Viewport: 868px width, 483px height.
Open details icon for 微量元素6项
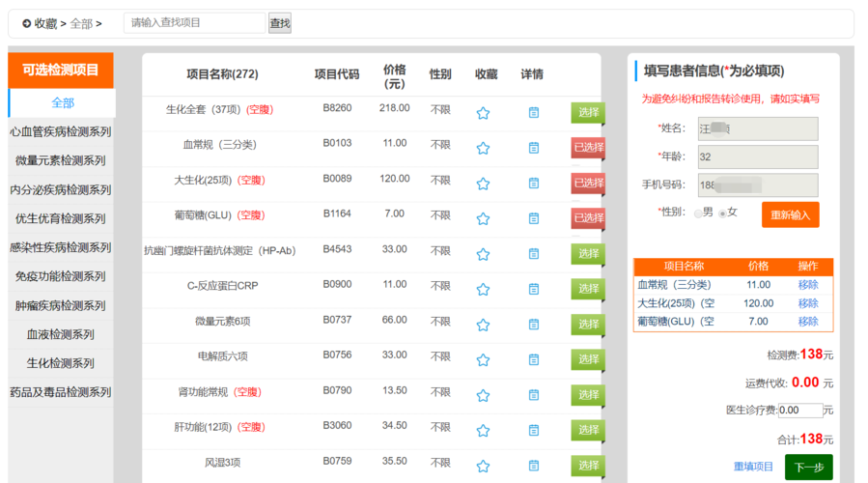click(x=534, y=324)
